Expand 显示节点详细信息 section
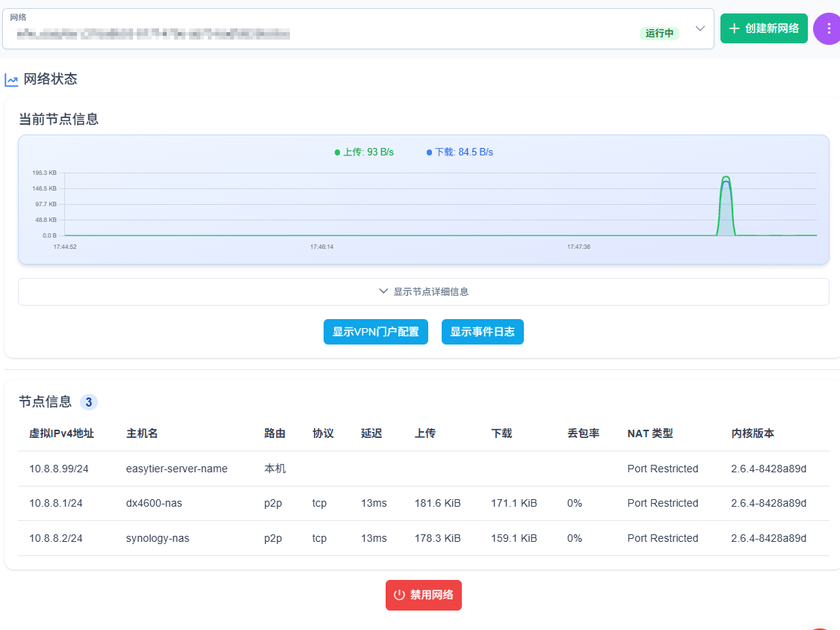 click(x=423, y=291)
